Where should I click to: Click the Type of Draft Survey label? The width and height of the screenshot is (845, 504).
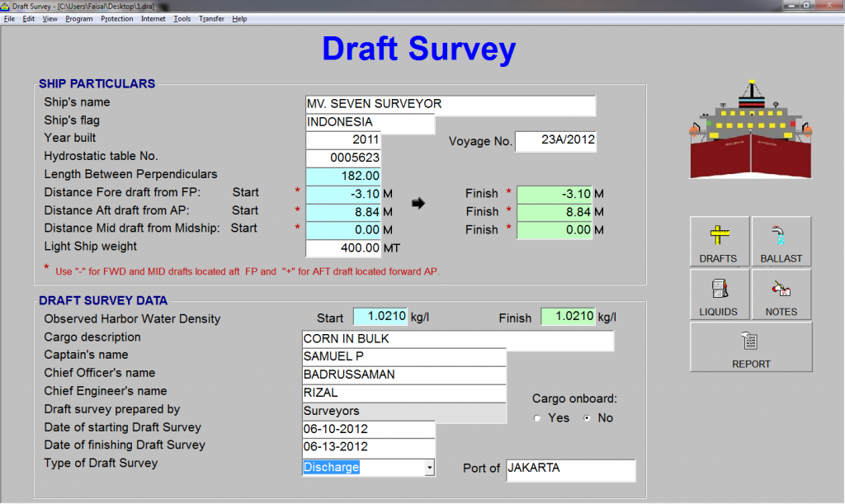point(101,464)
